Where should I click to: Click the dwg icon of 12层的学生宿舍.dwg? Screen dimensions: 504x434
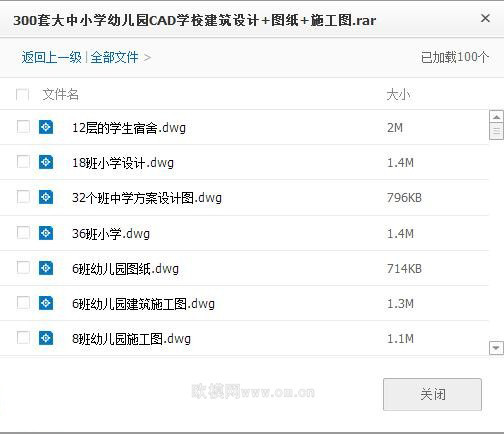point(46,127)
